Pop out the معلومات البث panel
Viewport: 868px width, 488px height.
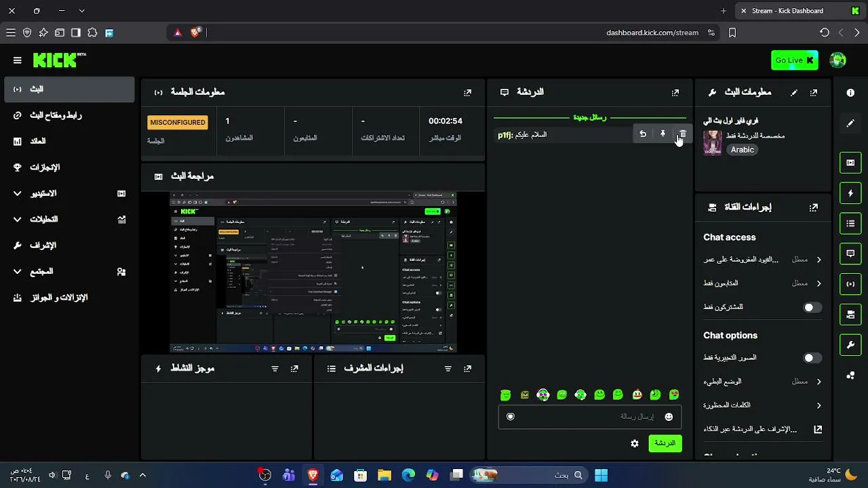coord(814,93)
